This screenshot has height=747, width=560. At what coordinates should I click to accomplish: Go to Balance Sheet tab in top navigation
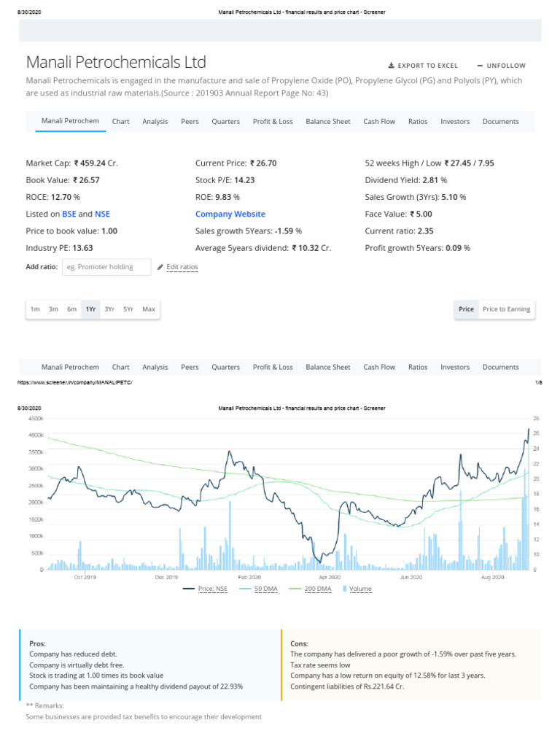pos(328,121)
